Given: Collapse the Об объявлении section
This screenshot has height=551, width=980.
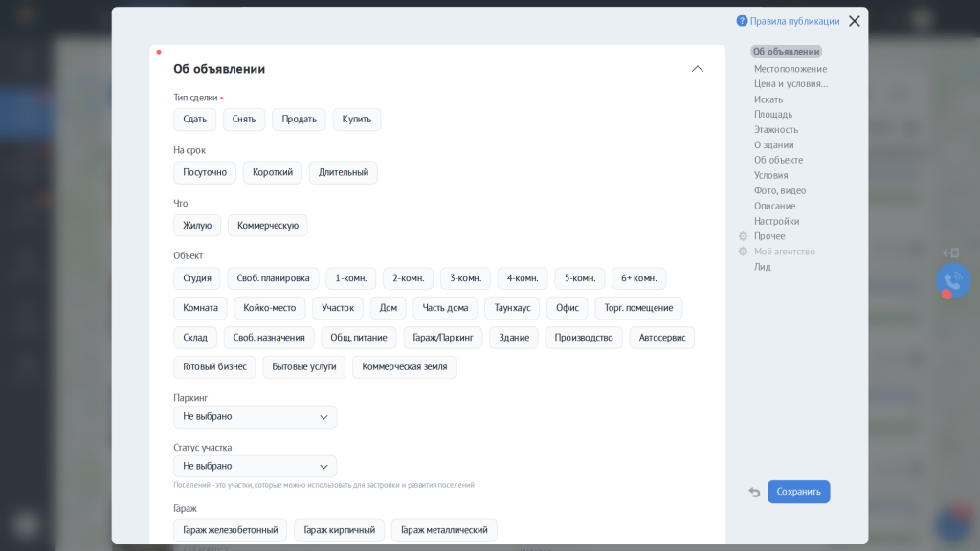Looking at the screenshot, I should click(698, 68).
